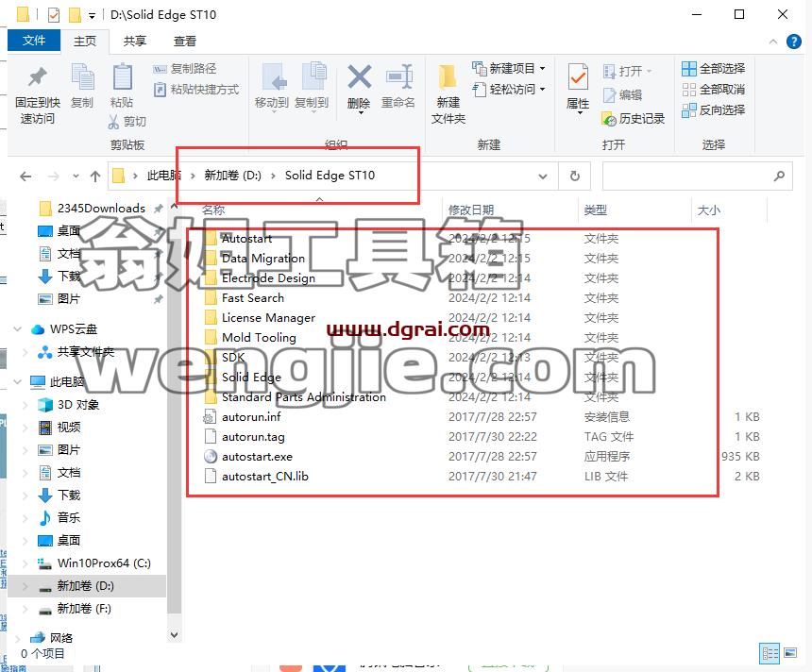The height and width of the screenshot is (672, 812).
Task: Sort by the 类型 column header
Action: click(595, 210)
